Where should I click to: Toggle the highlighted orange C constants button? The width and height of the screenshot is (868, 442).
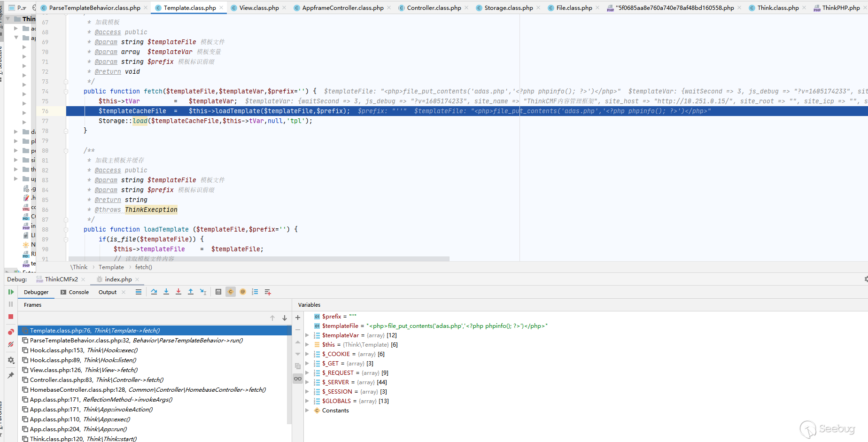coord(231,292)
